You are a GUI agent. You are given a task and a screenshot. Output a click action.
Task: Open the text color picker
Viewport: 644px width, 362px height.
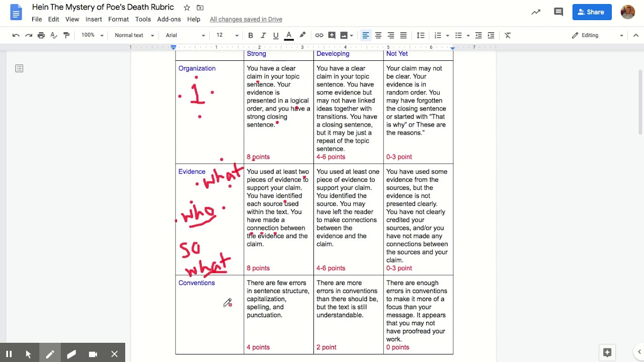[x=289, y=35]
